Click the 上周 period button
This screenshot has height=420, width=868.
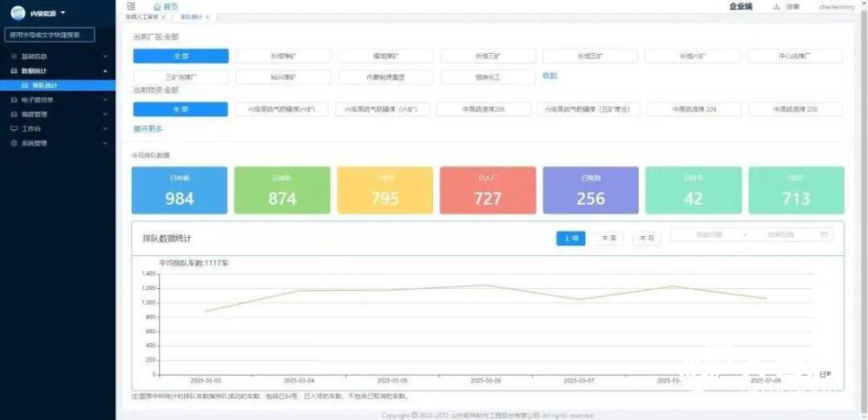(571, 239)
